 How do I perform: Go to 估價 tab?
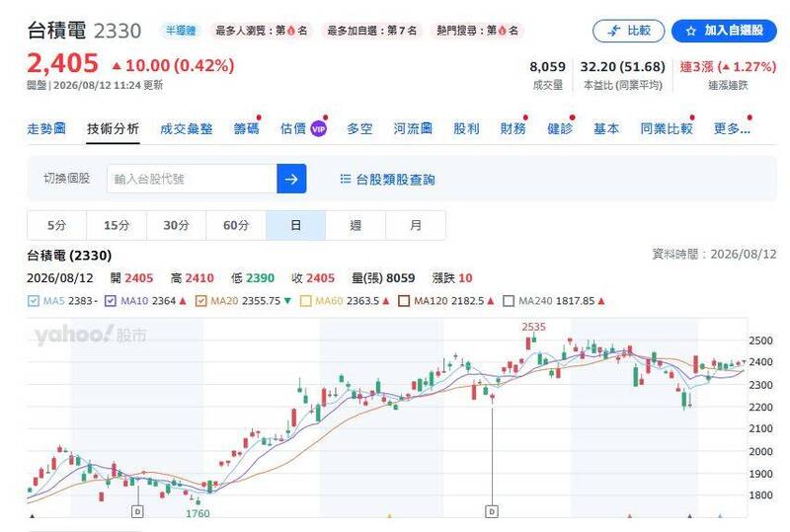[293, 129]
